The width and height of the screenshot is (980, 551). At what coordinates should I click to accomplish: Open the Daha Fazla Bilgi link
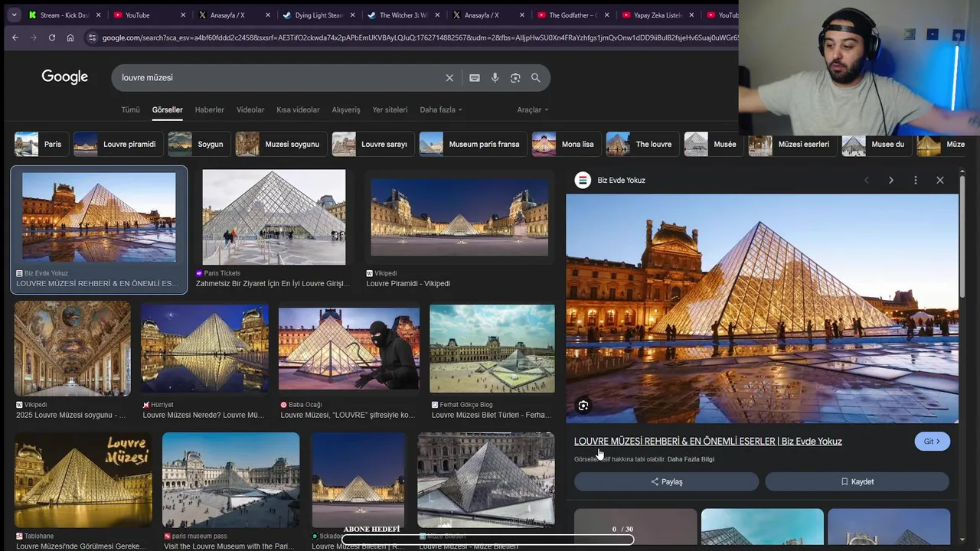[691, 459]
